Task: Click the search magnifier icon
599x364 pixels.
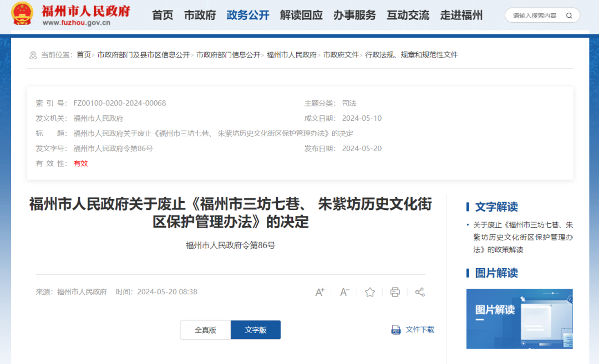Action: click(569, 16)
